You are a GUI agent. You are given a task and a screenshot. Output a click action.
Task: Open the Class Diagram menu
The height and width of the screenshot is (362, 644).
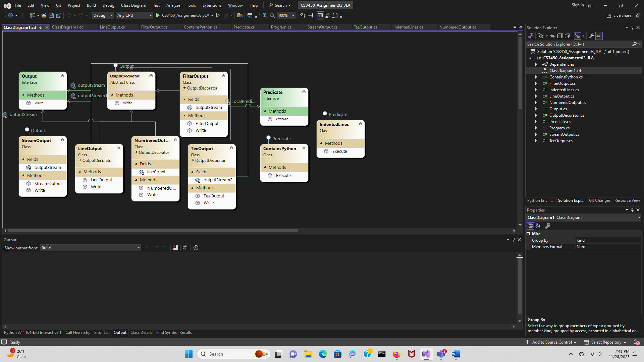point(133,5)
